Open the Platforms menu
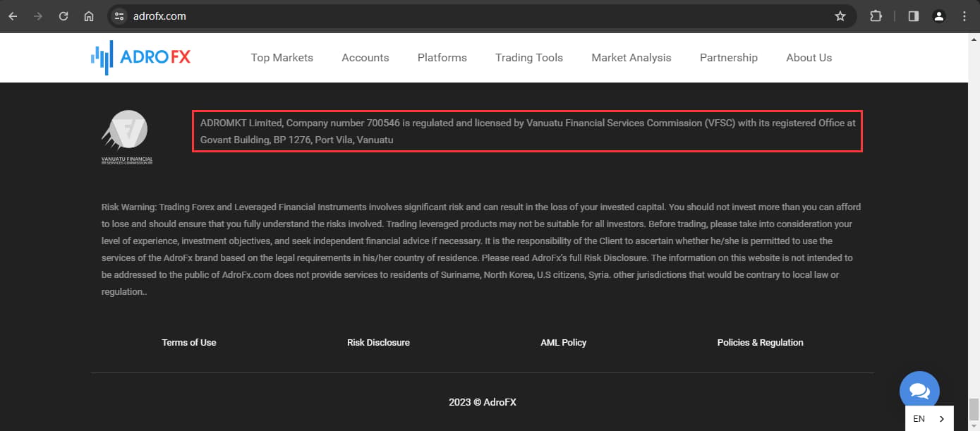This screenshot has width=980, height=431. click(x=442, y=58)
